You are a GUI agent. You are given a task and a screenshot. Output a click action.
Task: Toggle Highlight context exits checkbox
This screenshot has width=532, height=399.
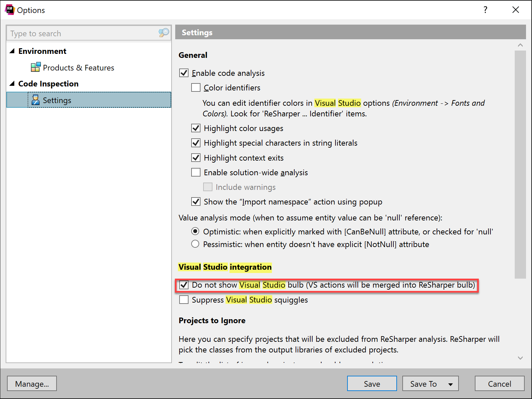click(x=196, y=158)
